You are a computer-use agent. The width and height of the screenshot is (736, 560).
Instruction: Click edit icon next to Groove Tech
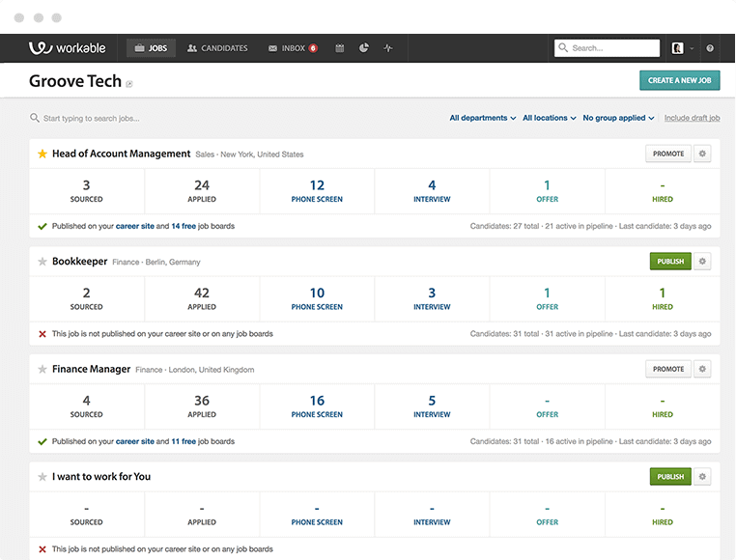click(129, 84)
